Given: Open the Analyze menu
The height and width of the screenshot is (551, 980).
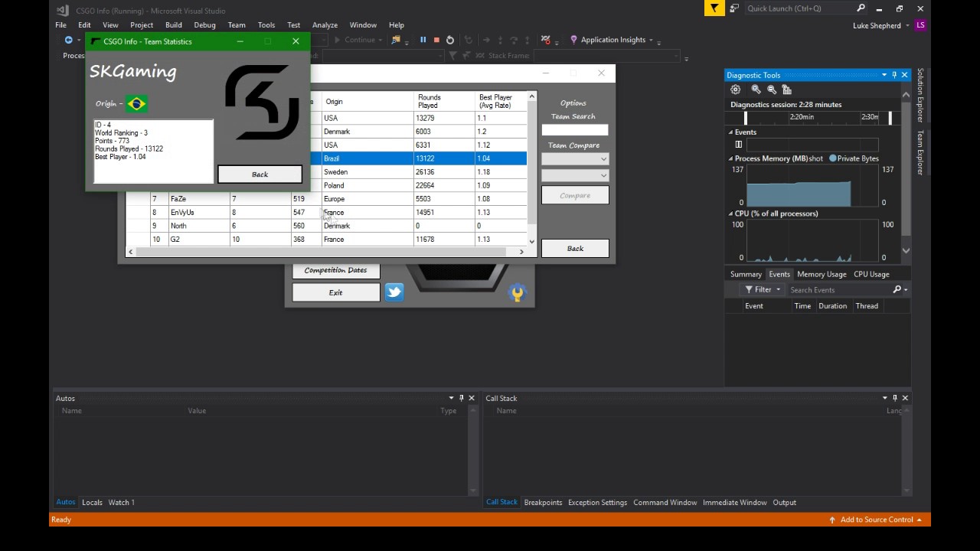Looking at the screenshot, I should 325,25.
